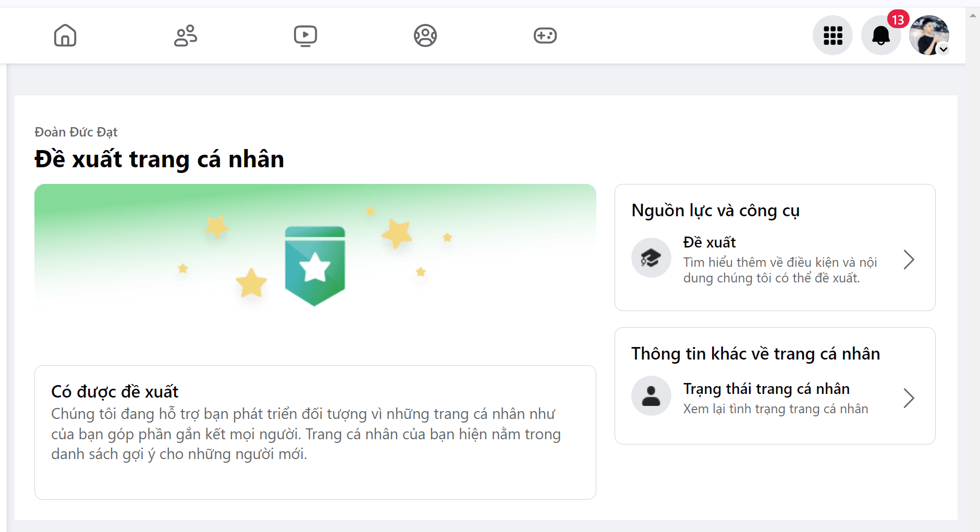Open Trạng thái trang cá nhân review page
Viewport: 980px width, 532px height.
pyautogui.click(x=766, y=389)
